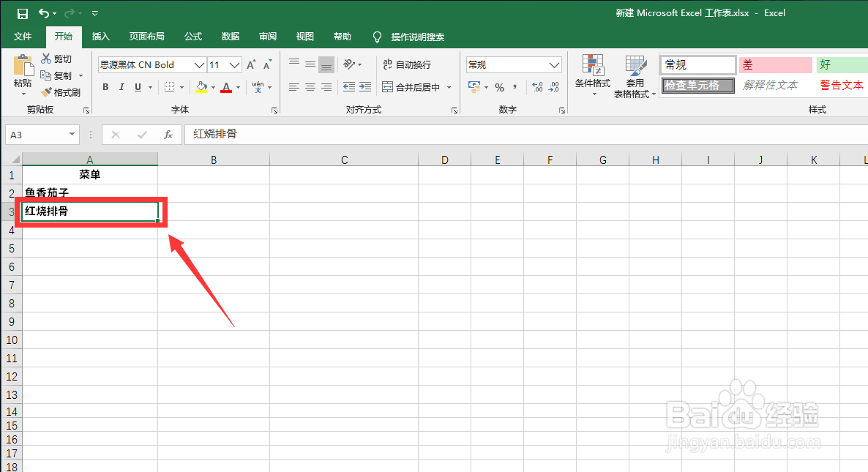Click the increase decimal icon
This screenshot has height=472, width=868.
537,87
